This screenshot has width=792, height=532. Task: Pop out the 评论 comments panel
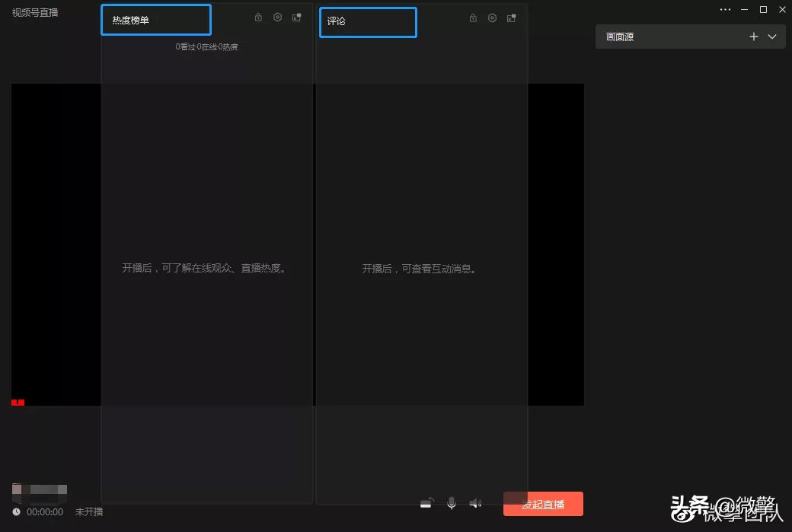click(x=511, y=17)
